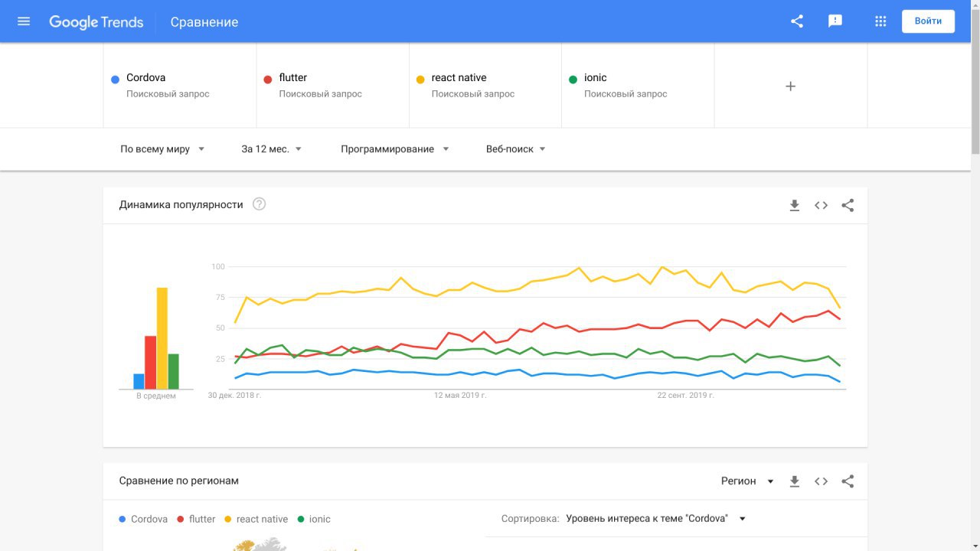Select the flutter search term card
Viewport: 980px width, 551px height.
(332, 85)
